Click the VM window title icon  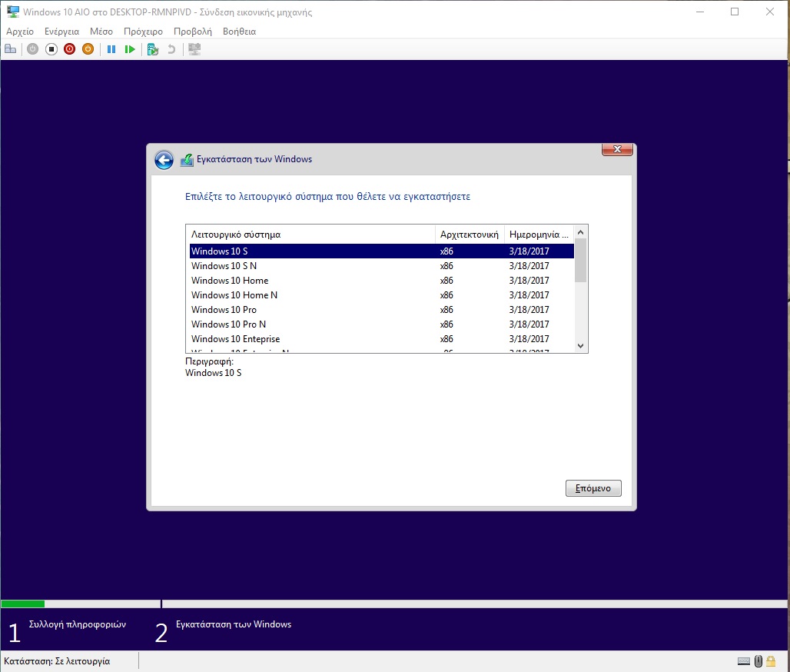(12, 12)
